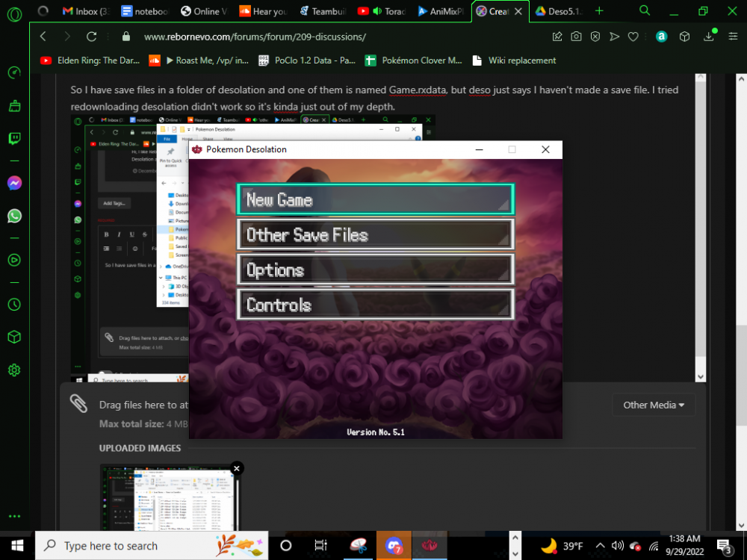Image resolution: width=747 pixels, height=560 pixels.
Task: Click the editor scrollbar up arrow
Action: (x=701, y=78)
